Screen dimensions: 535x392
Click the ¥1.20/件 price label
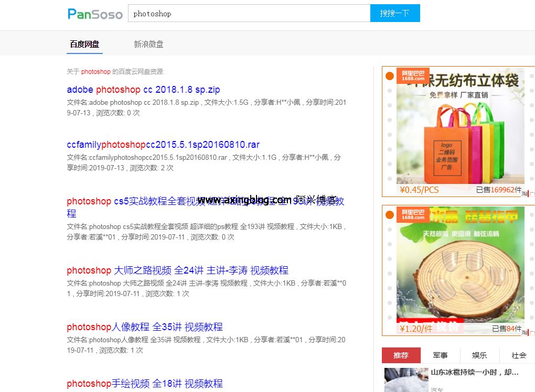click(x=416, y=329)
